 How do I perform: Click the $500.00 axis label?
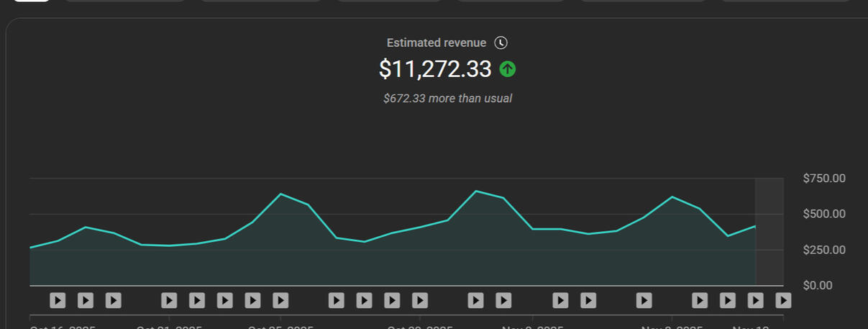(824, 214)
